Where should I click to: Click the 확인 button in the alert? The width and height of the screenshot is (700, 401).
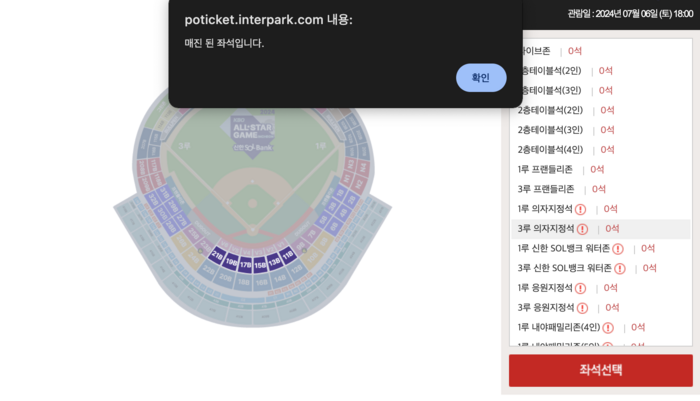pyautogui.click(x=481, y=78)
